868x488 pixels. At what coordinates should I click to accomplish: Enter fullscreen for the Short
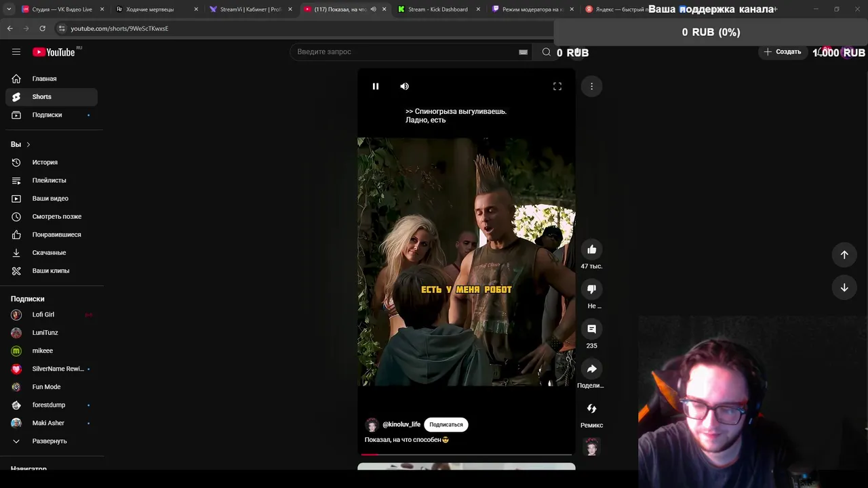click(x=557, y=86)
